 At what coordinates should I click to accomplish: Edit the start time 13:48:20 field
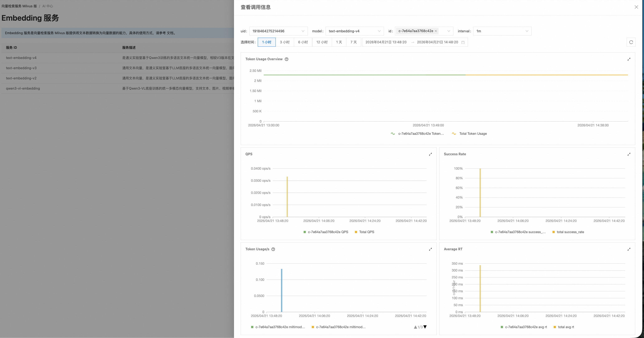[x=386, y=42]
